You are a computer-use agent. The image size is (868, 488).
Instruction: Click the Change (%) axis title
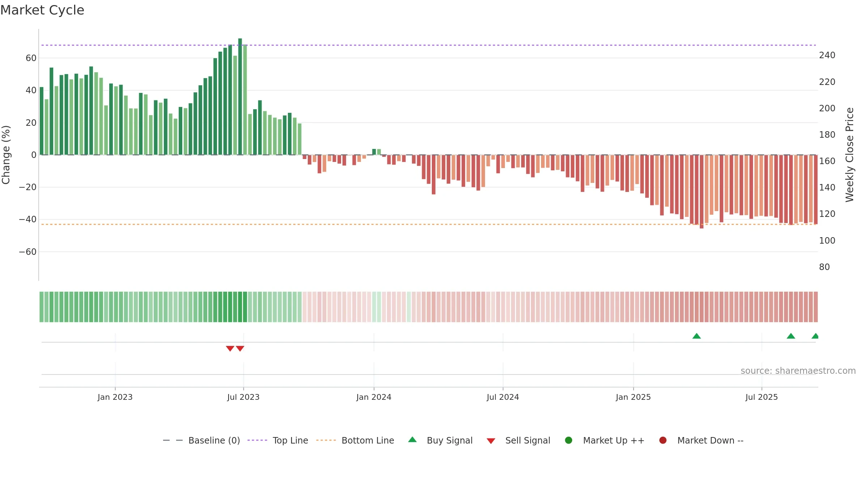(6, 155)
